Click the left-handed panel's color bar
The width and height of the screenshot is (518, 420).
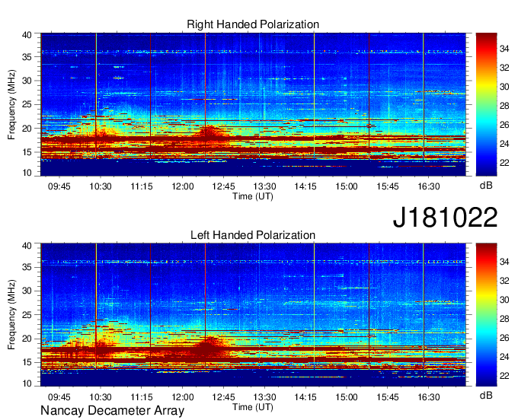point(486,315)
